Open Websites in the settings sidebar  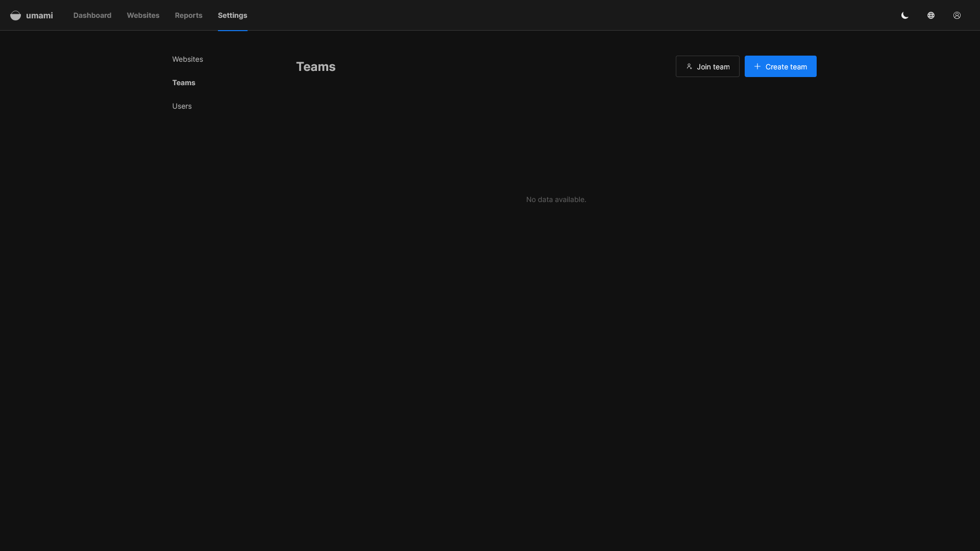coord(187,59)
